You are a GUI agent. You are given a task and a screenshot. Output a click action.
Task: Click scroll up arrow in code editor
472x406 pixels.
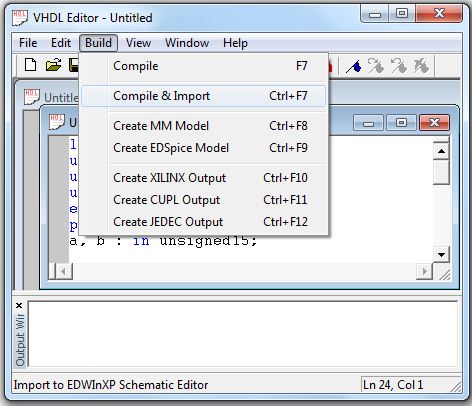(441, 151)
